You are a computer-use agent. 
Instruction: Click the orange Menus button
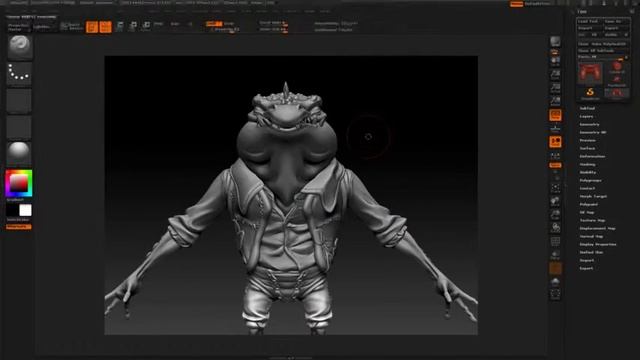tap(516, 4)
